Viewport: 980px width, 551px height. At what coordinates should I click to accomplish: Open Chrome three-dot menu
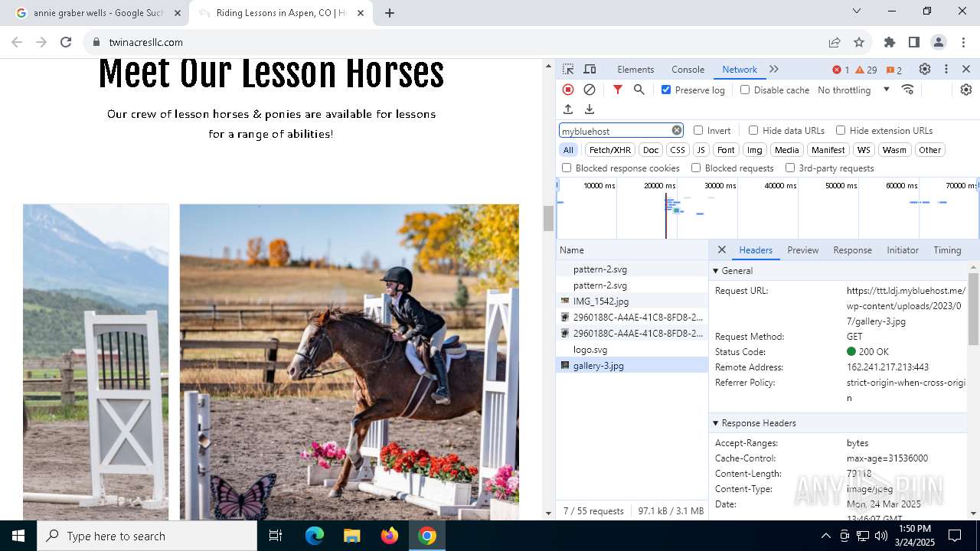[x=962, y=42]
